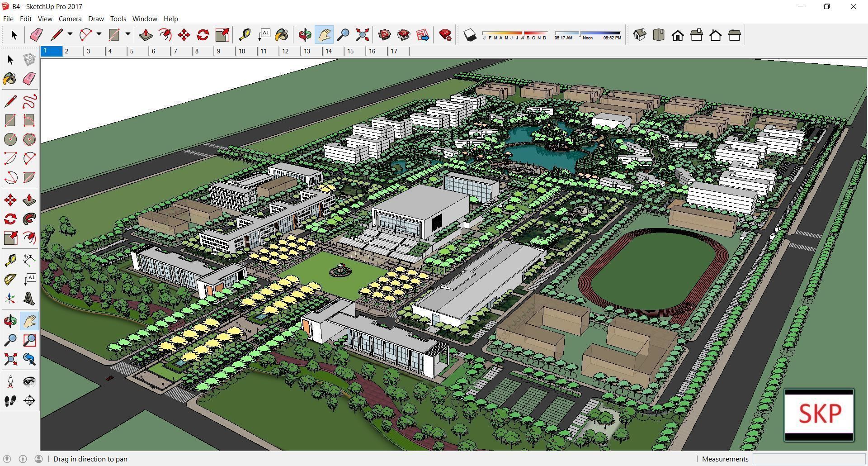
Task: Switch to Left view
Action: point(735,35)
